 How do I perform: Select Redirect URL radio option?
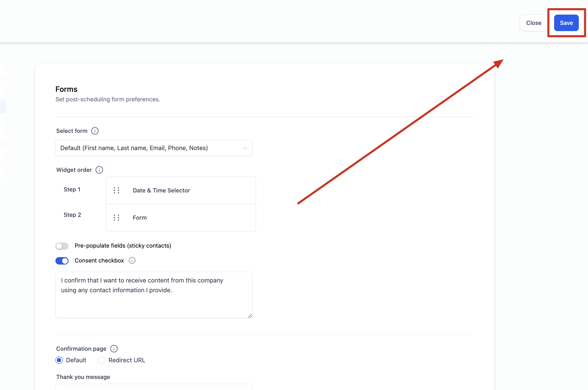coord(102,360)
